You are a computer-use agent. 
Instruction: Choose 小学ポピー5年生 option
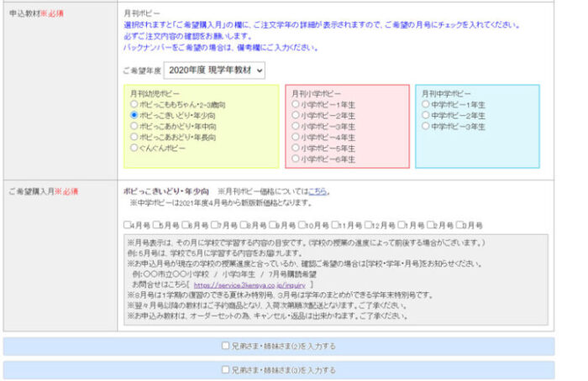[x=296, y=147]
